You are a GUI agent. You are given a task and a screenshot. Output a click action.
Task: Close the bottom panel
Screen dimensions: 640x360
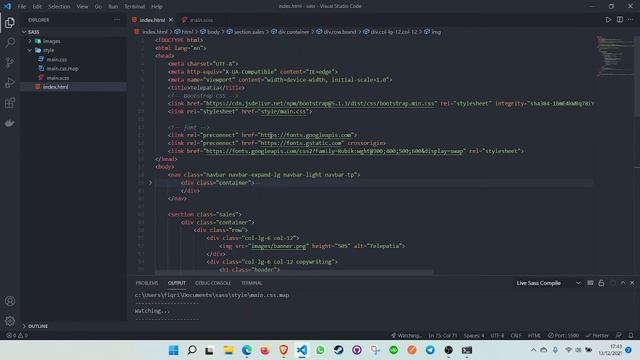pyautogui.click(x=632, y=283)
